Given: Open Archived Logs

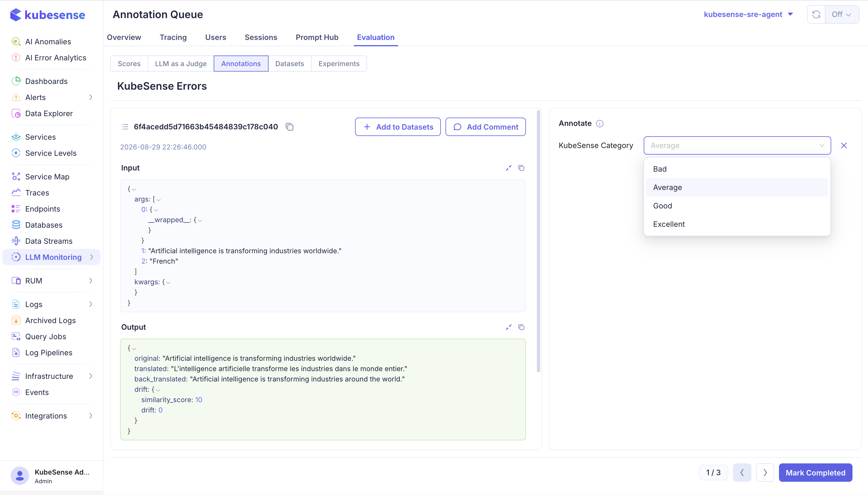Looking at the screenshot, I should [x=50, y=320].
